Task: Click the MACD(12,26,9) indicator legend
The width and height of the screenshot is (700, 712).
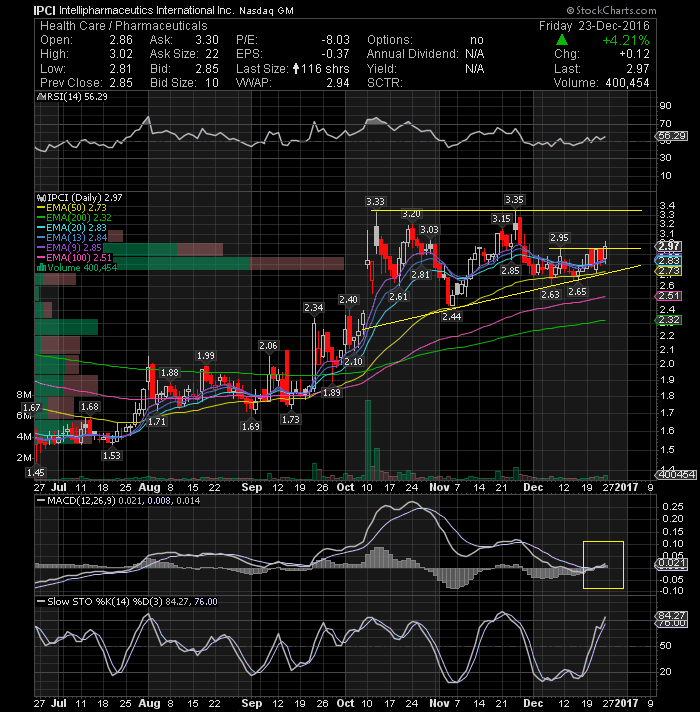Action: pos(118,500)
